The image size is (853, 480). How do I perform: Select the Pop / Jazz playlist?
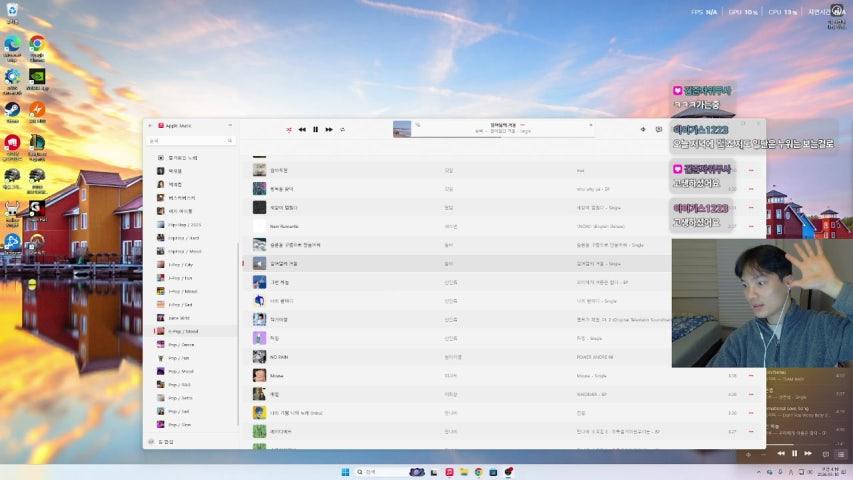[180, 357]
